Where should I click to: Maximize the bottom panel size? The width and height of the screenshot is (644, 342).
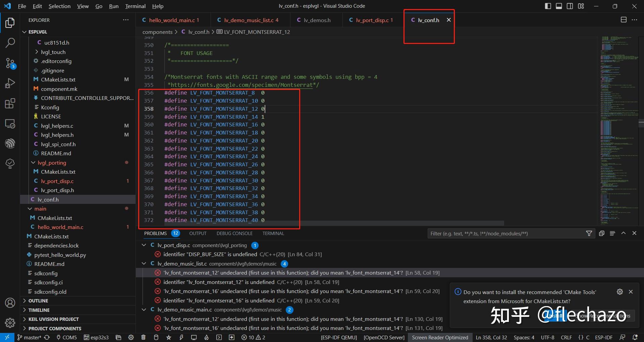coord(623,233)
